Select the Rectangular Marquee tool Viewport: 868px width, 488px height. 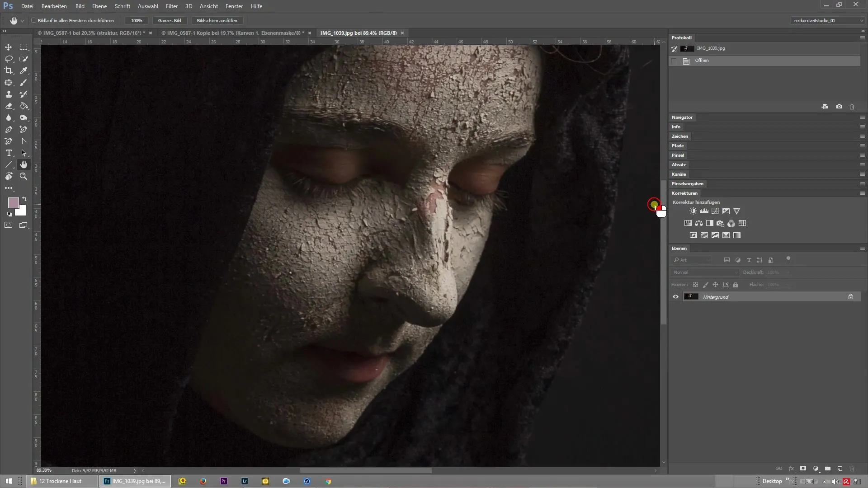coord(24,47)
